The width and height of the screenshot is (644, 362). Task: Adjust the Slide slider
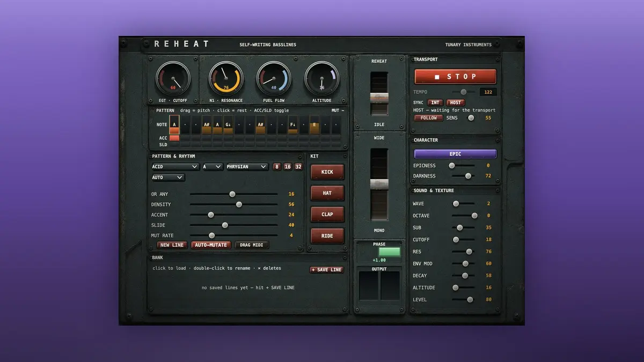pyautogui.click(x=234, y=225)
